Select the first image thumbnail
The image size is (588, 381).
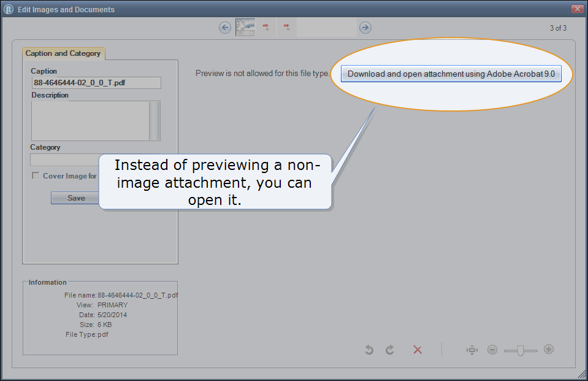click(245, 27)
